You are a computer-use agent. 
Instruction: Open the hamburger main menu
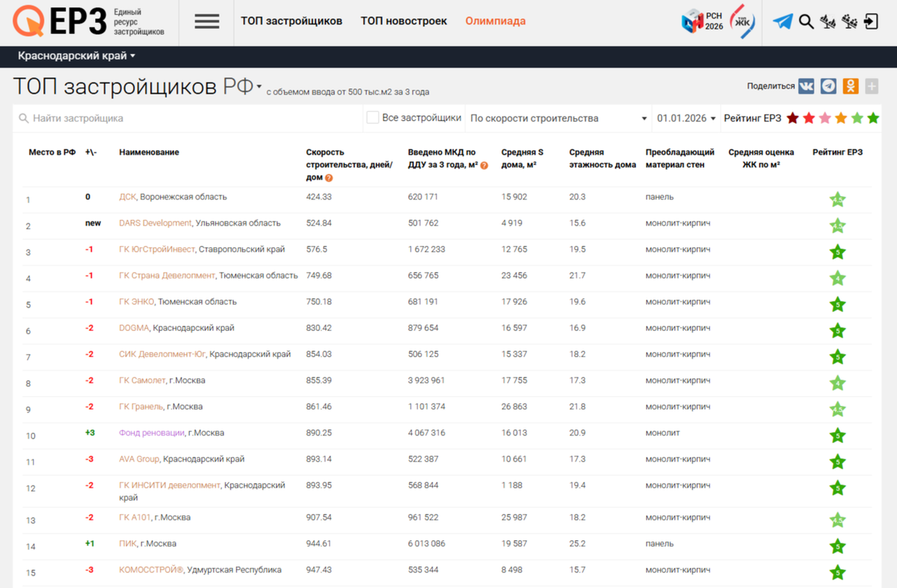(207, 22)
